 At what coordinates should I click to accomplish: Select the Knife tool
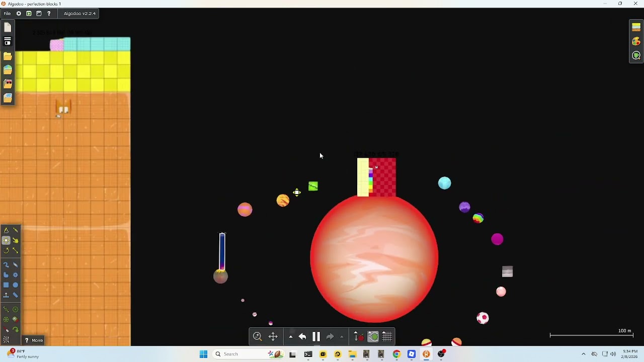click(16, 230)
